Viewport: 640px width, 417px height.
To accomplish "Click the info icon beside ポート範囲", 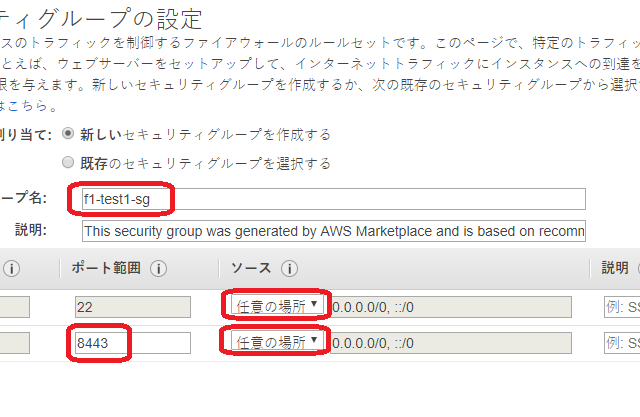I will 158,268.
